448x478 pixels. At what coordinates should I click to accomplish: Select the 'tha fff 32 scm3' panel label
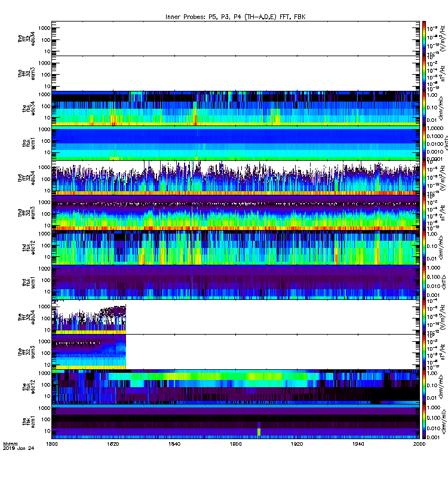(x=26, y=73)
